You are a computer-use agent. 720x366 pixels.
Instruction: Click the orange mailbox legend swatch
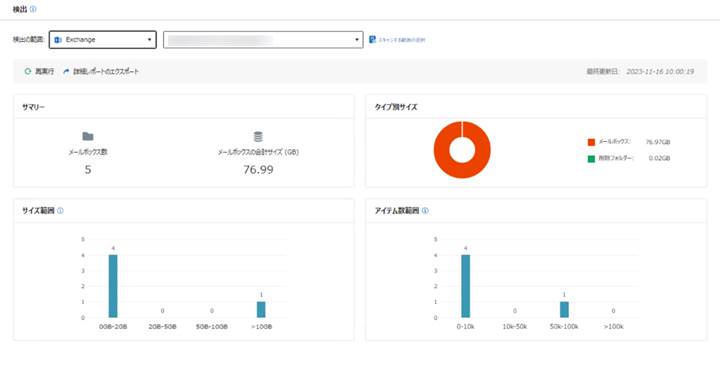(591, 142)
